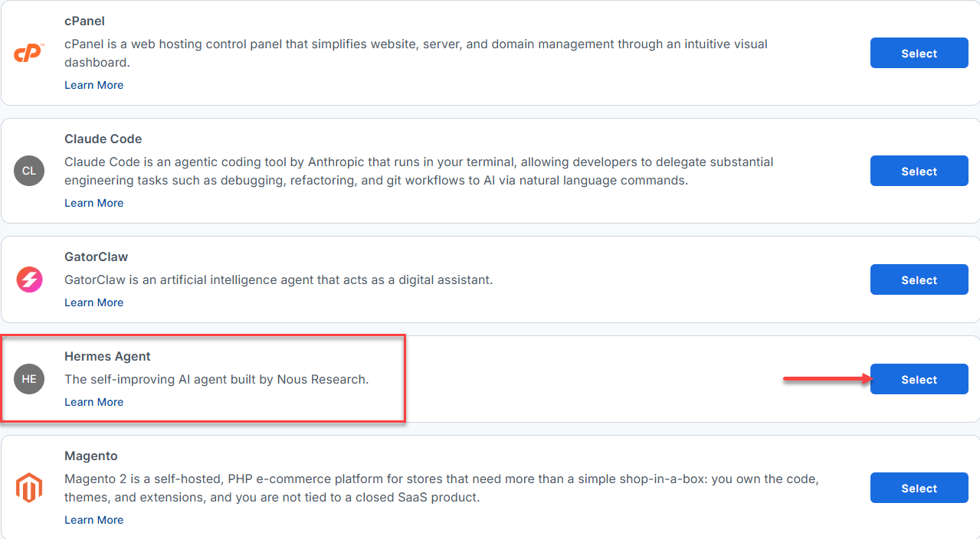980x539 pixels.
Task: Select the Claude Code application
Action: (919, 171)
